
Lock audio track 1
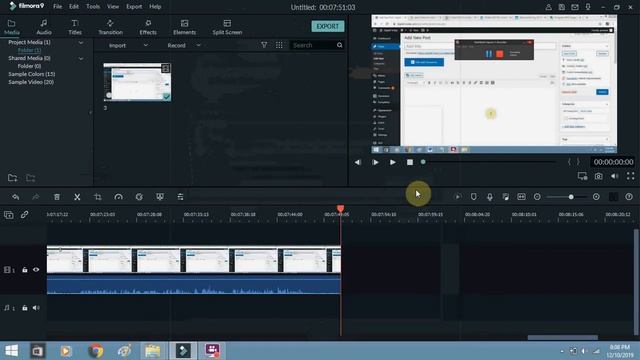pos(25,308)
